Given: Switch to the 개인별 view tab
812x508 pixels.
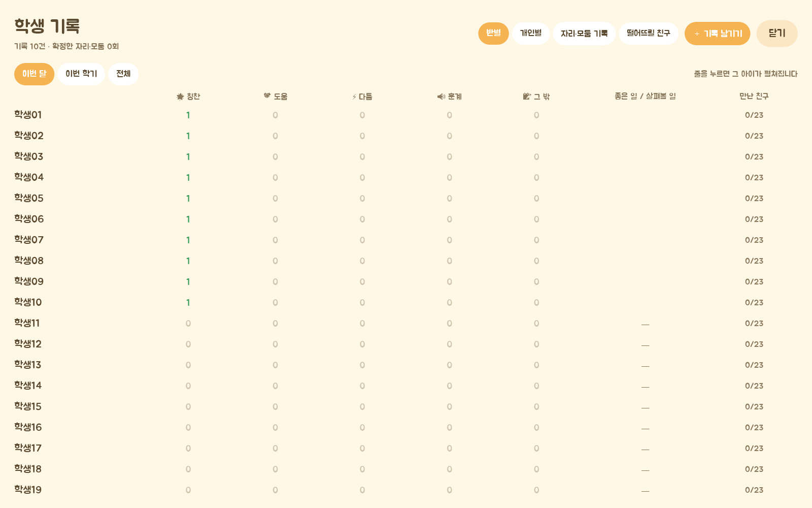Looking at the screenshot, I should click(x=531, y=34).
